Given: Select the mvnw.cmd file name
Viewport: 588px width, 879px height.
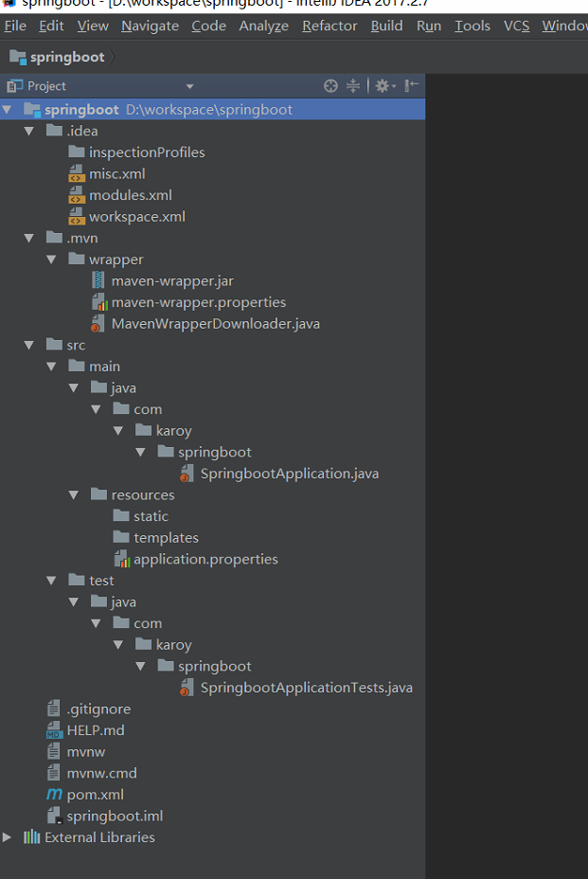Looking at the screenshot, I should coord(102,773).
